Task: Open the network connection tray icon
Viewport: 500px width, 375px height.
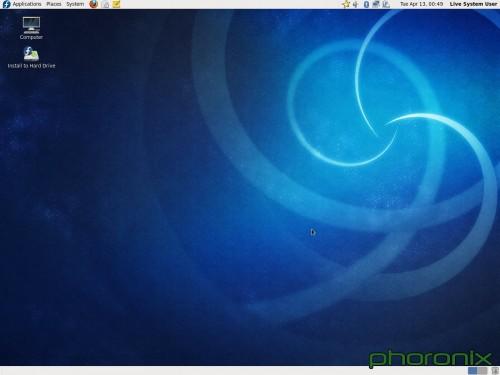Action: pyautogui.click(x=376, y=4)
